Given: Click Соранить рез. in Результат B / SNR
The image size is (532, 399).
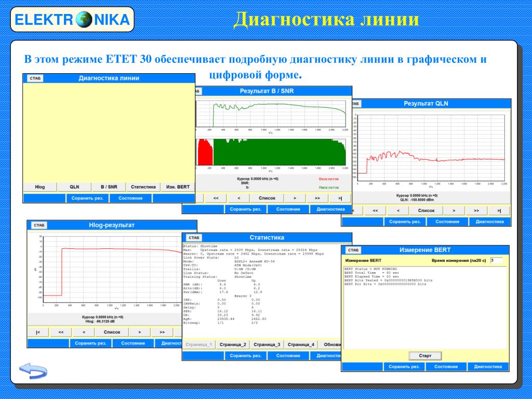Looking at the screenshot, I should [x=246, y=209].
